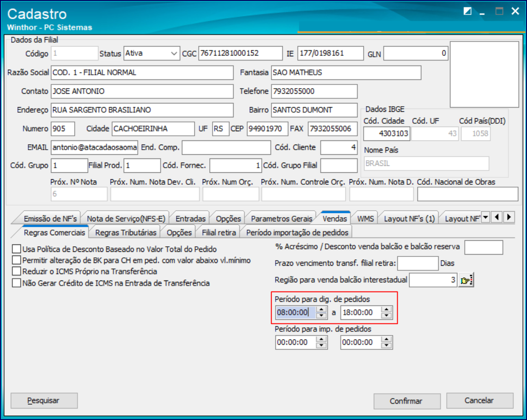Decrease the 18:00:00 end time

(x=387, y=316)
